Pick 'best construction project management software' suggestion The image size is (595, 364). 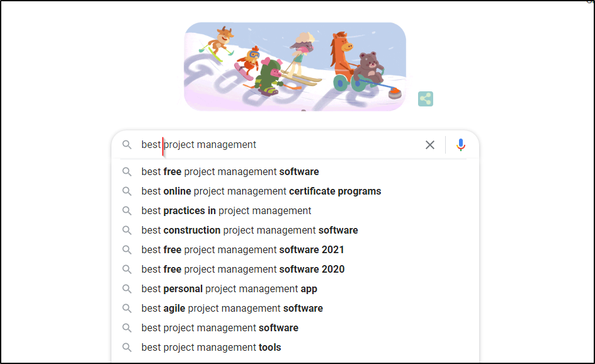point(249,230)
